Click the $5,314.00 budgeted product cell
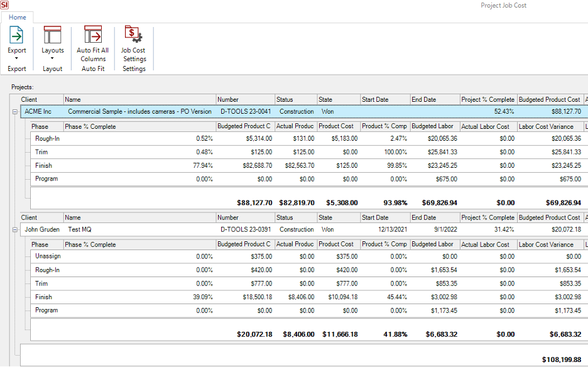Image resolution: width=588 pixels, height=367 pixels. pos(259,138)
